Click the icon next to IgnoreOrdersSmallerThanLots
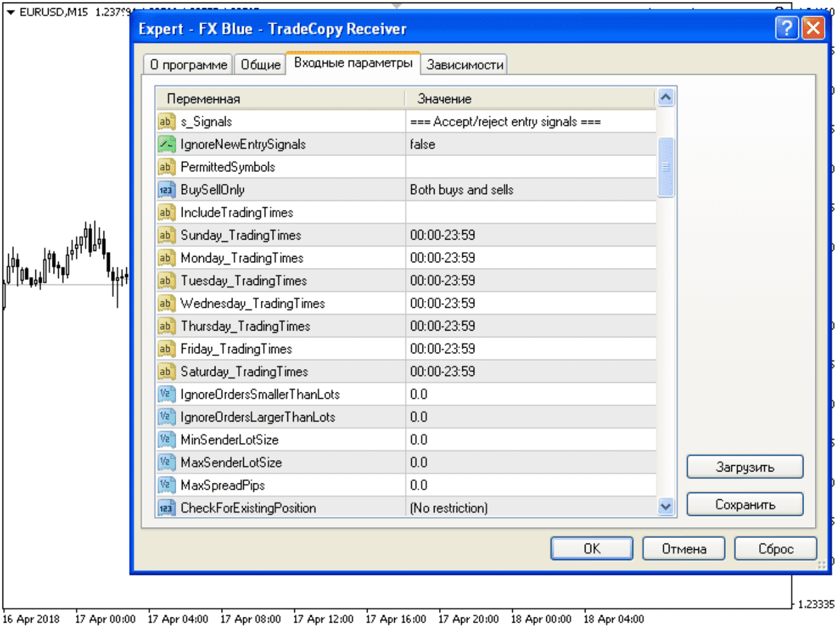The width and height of the screenshot is (840, 632). pyautogui.click(x=165, y=394)
